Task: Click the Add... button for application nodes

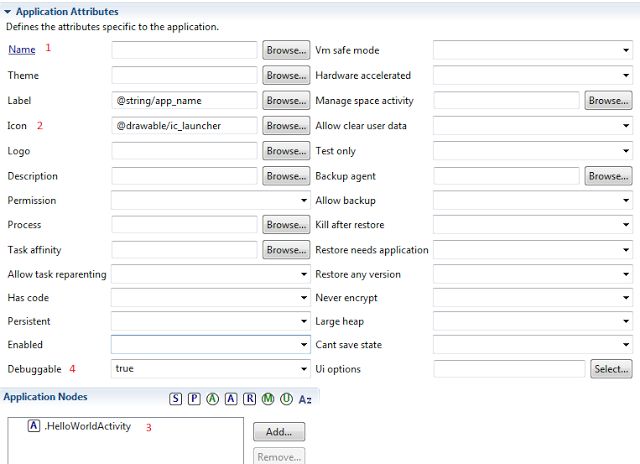Action: [279, 432]
